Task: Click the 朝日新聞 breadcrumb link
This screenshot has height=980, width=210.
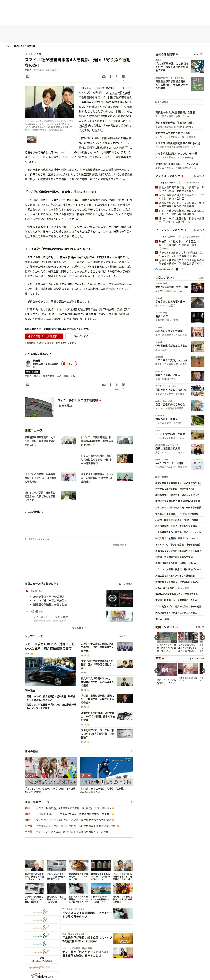Action: [x=29, y=54]
